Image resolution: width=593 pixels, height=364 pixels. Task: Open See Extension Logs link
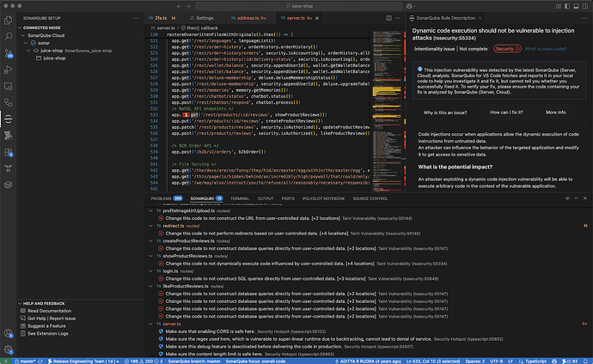click(48, 334)
